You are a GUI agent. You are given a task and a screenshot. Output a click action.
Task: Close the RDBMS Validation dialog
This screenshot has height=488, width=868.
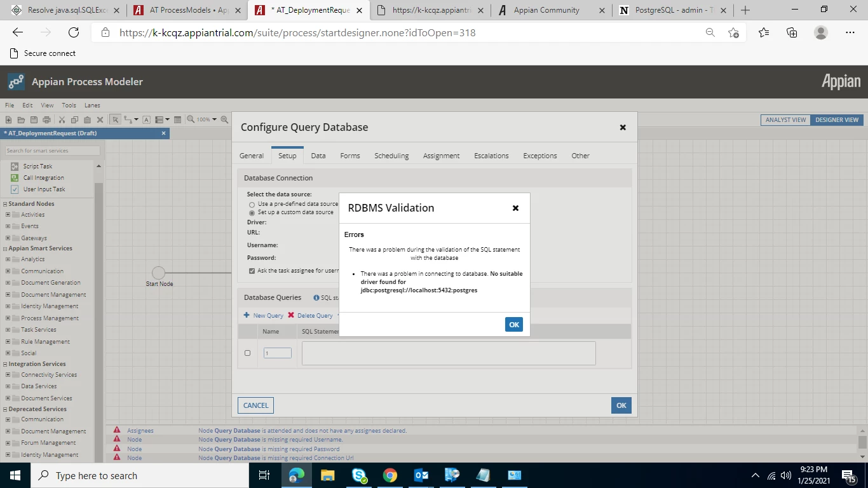point(515,208)
